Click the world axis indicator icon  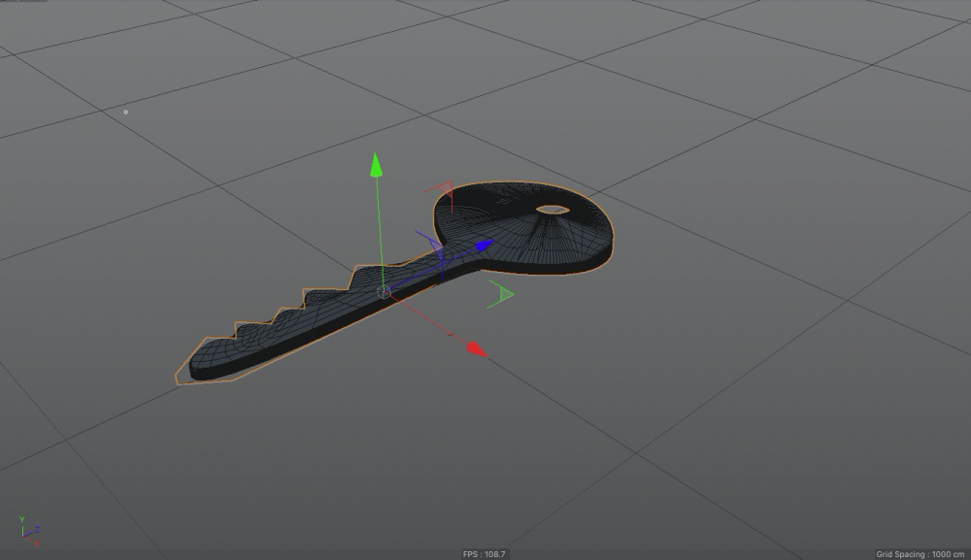(28, 532)
